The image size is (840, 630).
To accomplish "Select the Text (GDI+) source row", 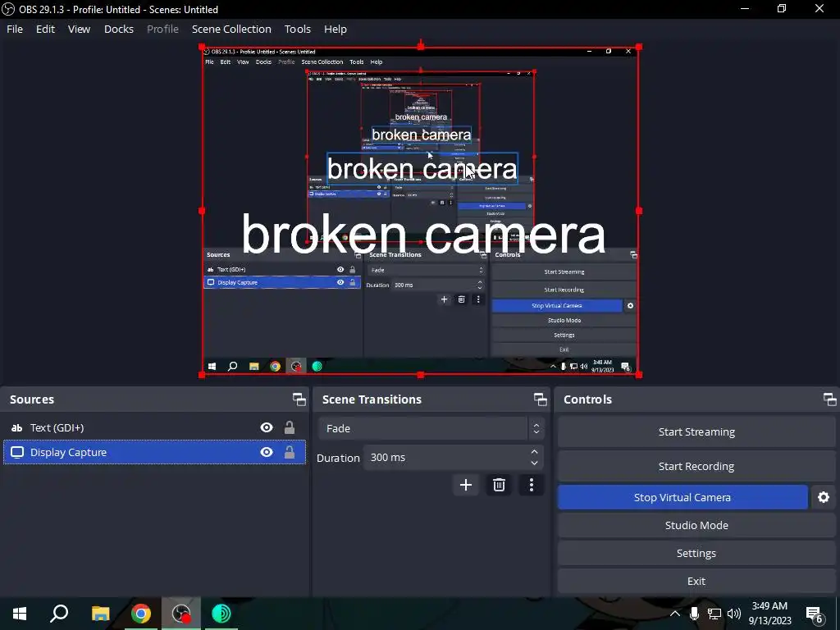I will tap(154, 427).
